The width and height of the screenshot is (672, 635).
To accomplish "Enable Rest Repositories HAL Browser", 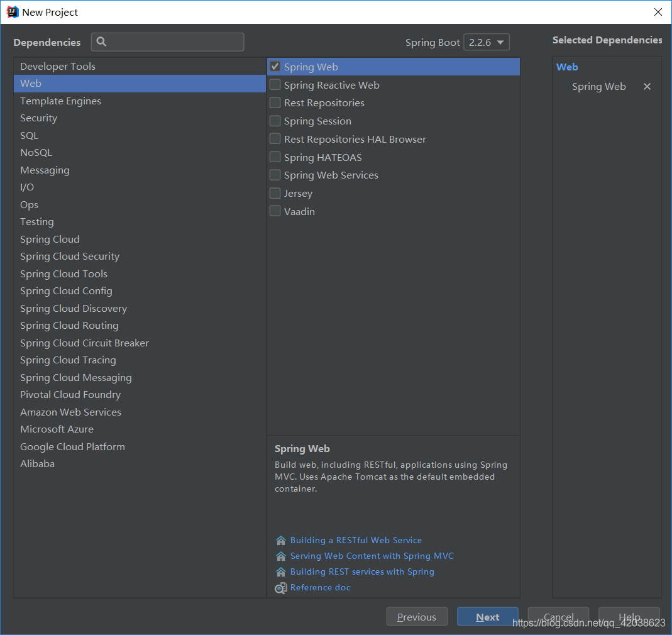I will 275,139.
